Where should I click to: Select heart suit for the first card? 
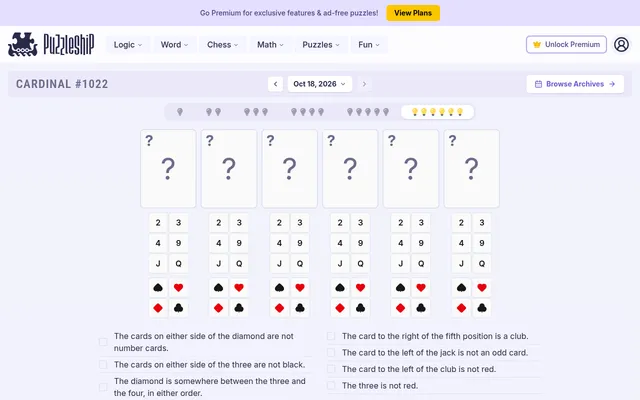178,288
